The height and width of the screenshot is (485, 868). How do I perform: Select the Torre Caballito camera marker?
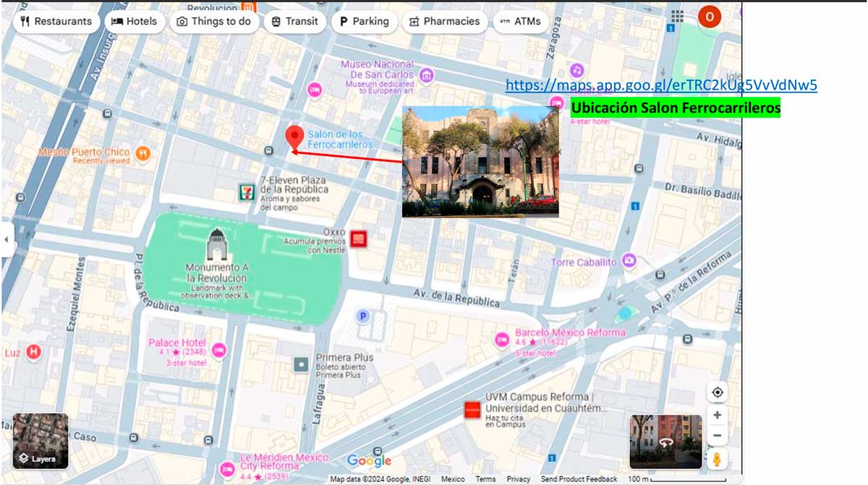tap(629, 260)
